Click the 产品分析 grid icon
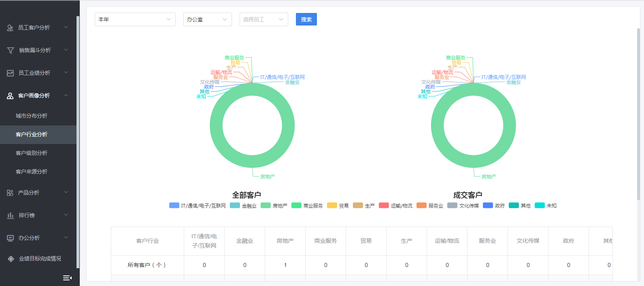This screenshot has width=644, height=286. pos(10,193)
